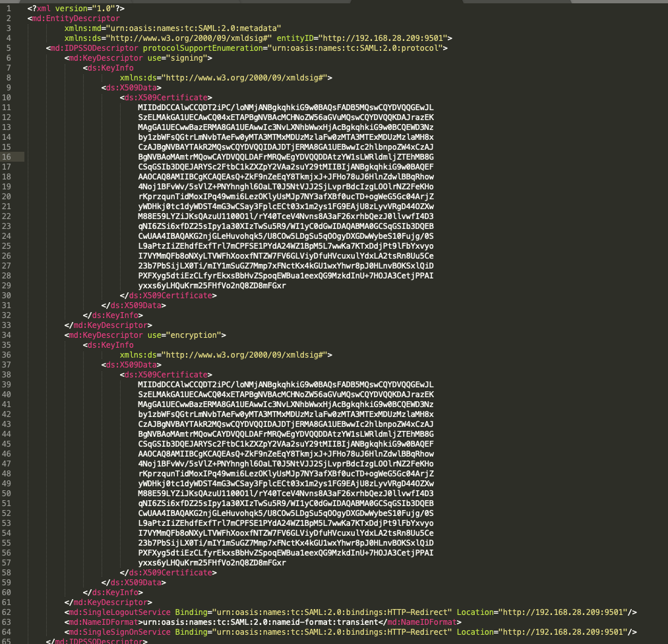The height and width of the screenshot is (644, 668).
Task: Click certificate line 48 beginning rKprzqunTidMoxIPq49
Action: (286, 474)
